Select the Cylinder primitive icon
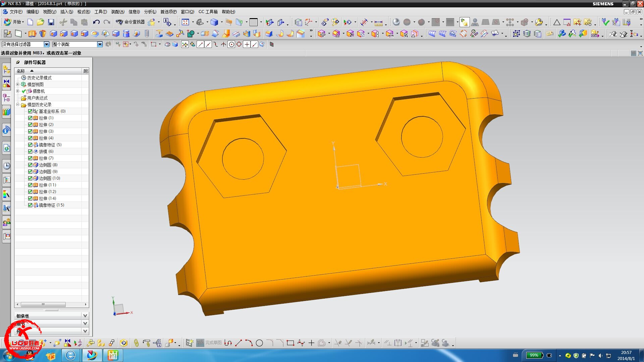644x362 pixels. pyautogui.click(x=126, y=34)
